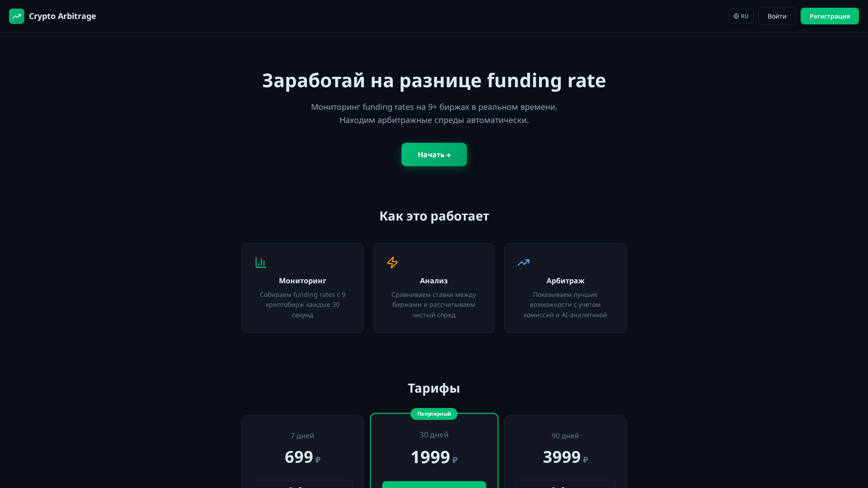Click the Войти button
The height and width of the screenshot is (488, 868).
(777, 16)
